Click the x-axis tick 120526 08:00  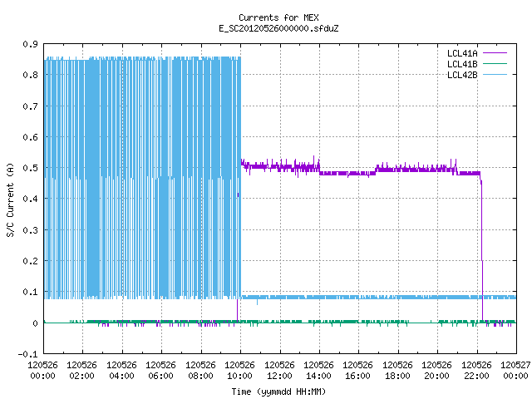point(200,371)
